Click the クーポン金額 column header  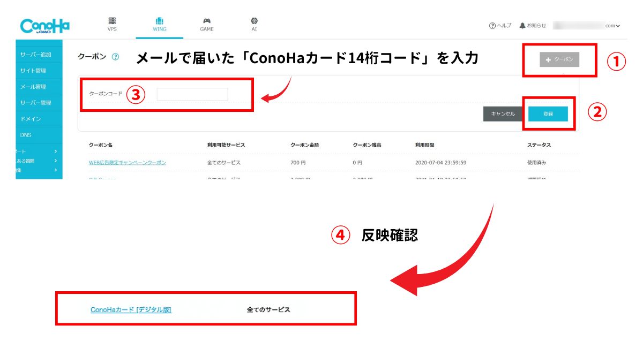pyautogui.click(x=305, y=145)
